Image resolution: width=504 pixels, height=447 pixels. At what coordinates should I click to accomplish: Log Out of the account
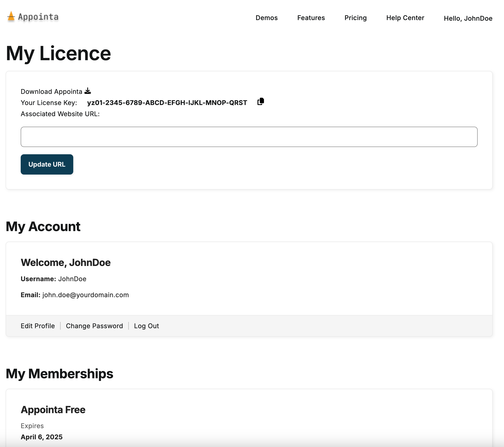(x=146, y=326)
